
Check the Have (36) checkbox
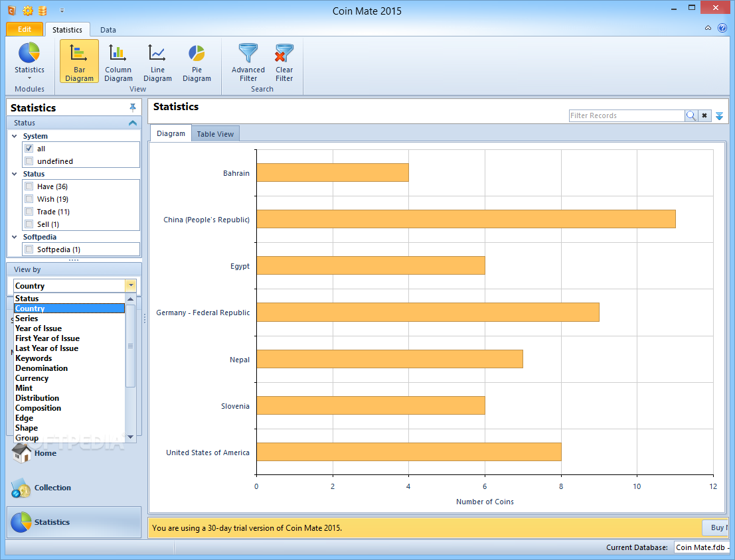point(29,186)
